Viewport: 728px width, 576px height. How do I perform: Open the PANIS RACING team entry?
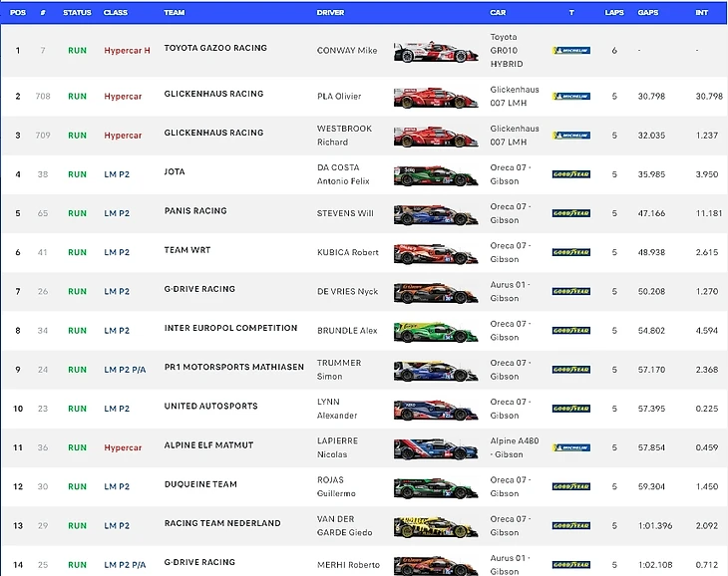195,211
